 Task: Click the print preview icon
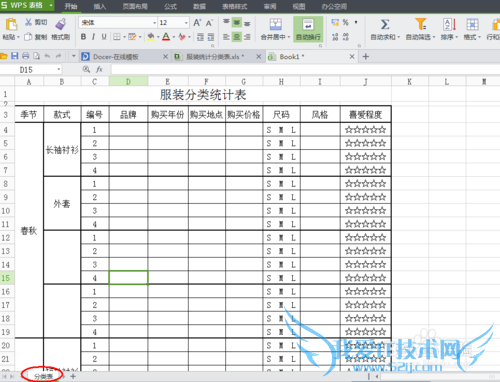tap(36, 56)
